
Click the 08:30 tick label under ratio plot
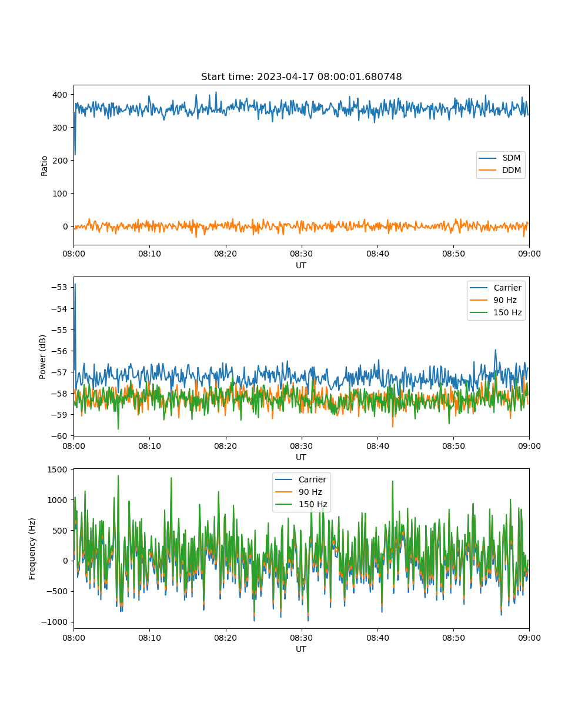pos(301,254)
